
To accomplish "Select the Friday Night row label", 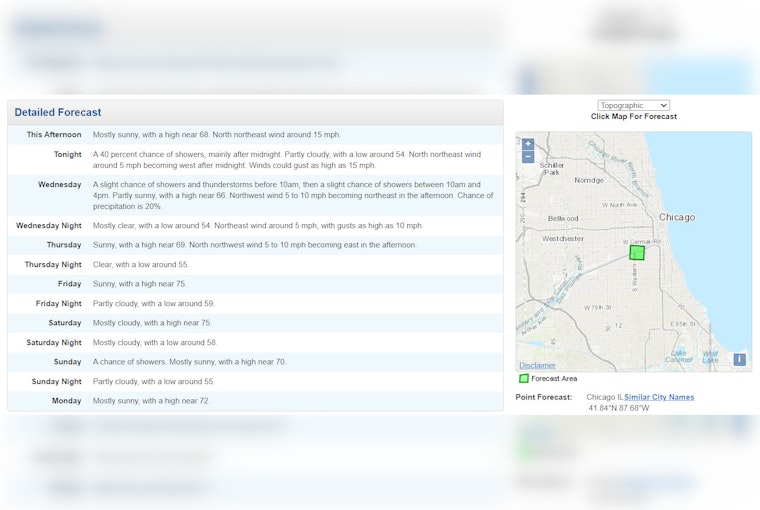I will click(x=58, y=303).
